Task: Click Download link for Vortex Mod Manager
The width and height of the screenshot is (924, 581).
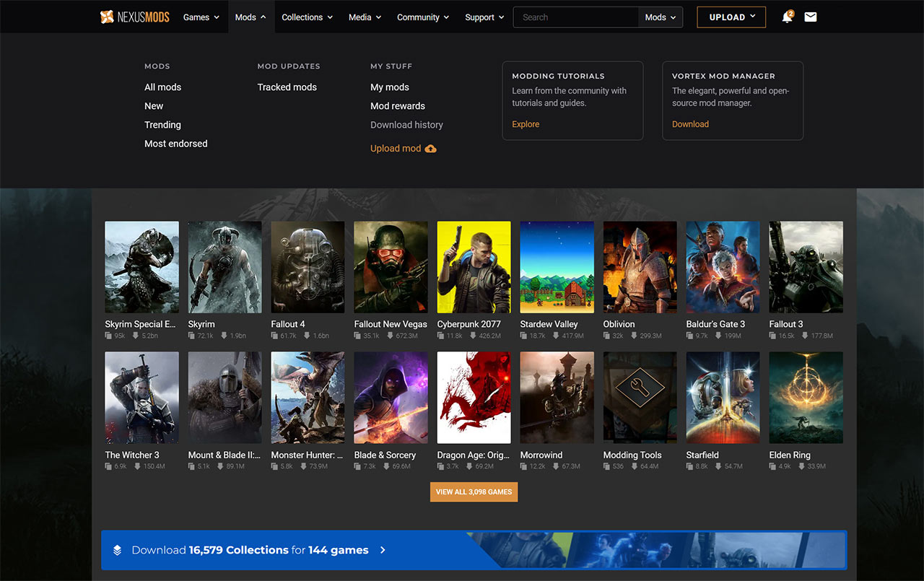Action: pyautogui.click(x=690, y=124)
